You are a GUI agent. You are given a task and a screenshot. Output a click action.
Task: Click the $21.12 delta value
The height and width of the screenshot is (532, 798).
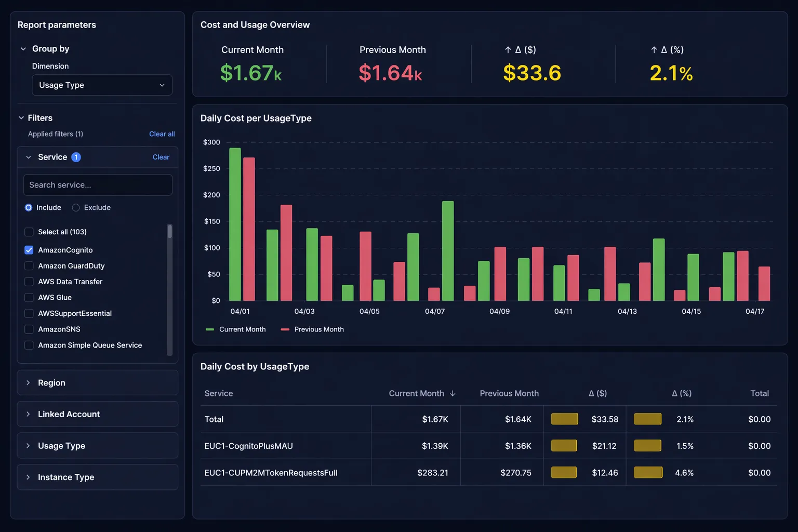point(604,446)
